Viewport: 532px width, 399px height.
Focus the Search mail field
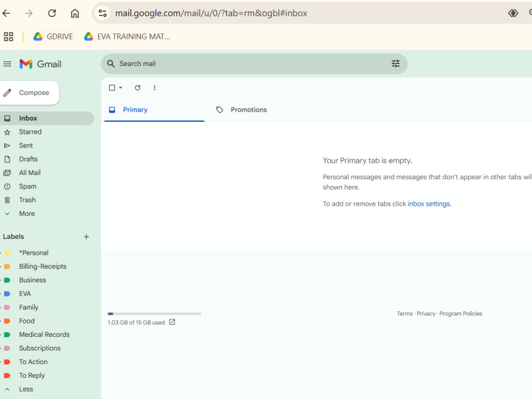click(254, 64)
